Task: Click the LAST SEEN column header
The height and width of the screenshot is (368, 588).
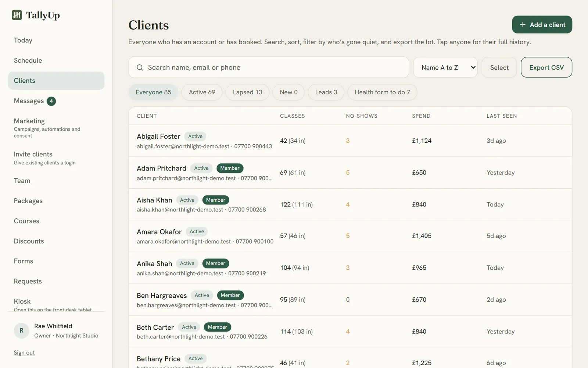Action: pos(502,116)
